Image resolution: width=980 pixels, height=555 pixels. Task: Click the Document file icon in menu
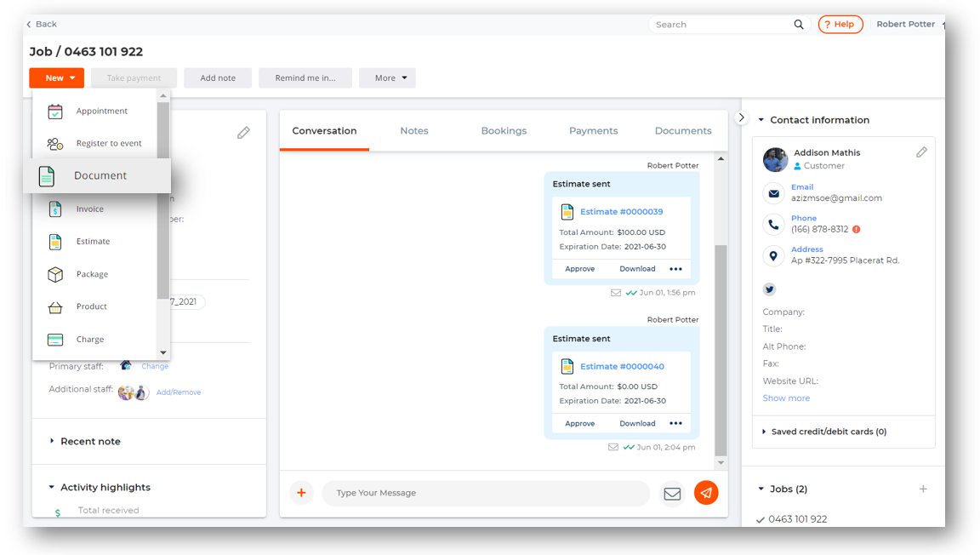pos(47,176)
